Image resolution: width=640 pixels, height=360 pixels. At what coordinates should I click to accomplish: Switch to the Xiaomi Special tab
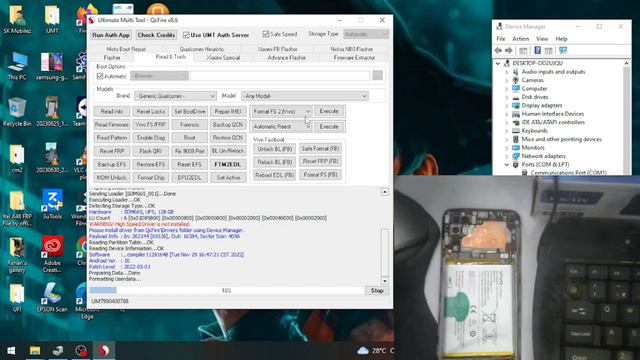(x=223, y=58)
